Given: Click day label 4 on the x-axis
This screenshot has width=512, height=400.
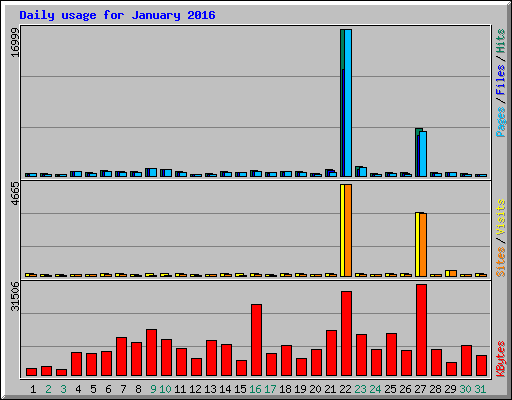Looking at the screenshot, I should (78, 389).
